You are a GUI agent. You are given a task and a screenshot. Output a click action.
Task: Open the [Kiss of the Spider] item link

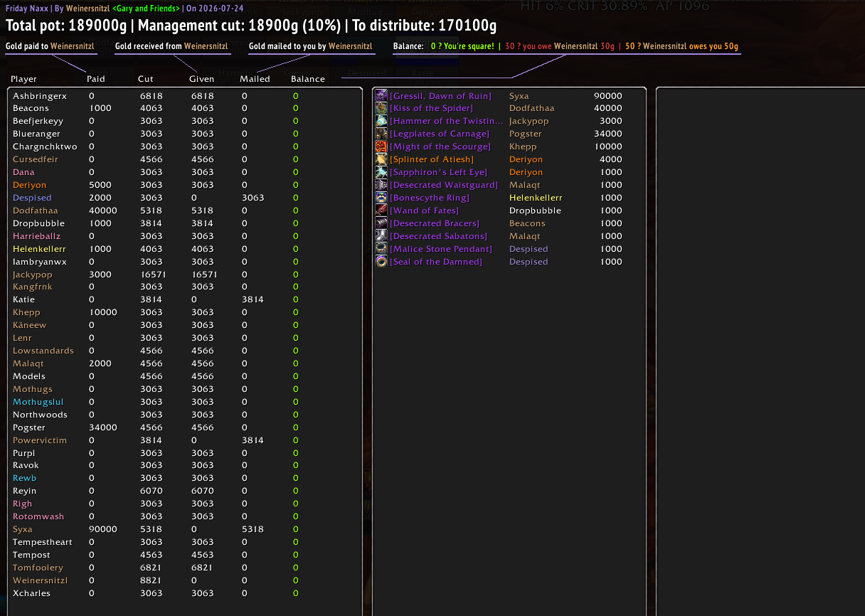point(432,109)
